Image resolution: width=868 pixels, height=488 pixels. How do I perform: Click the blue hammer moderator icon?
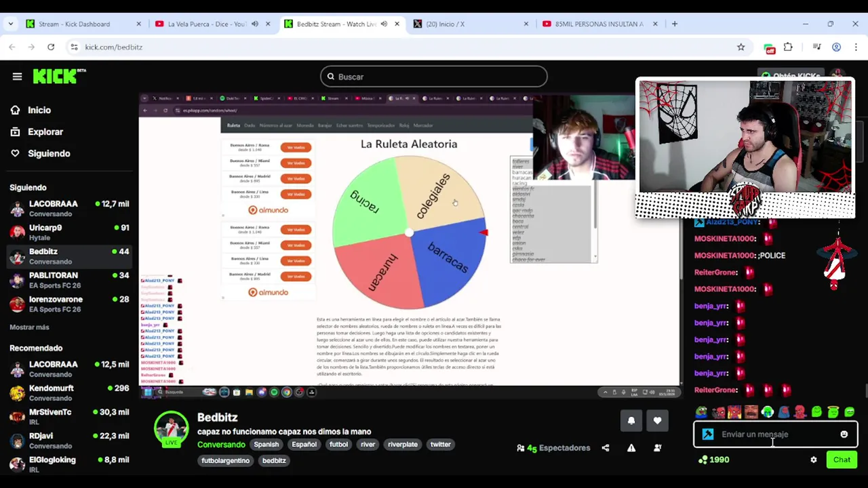coord(708,434)
